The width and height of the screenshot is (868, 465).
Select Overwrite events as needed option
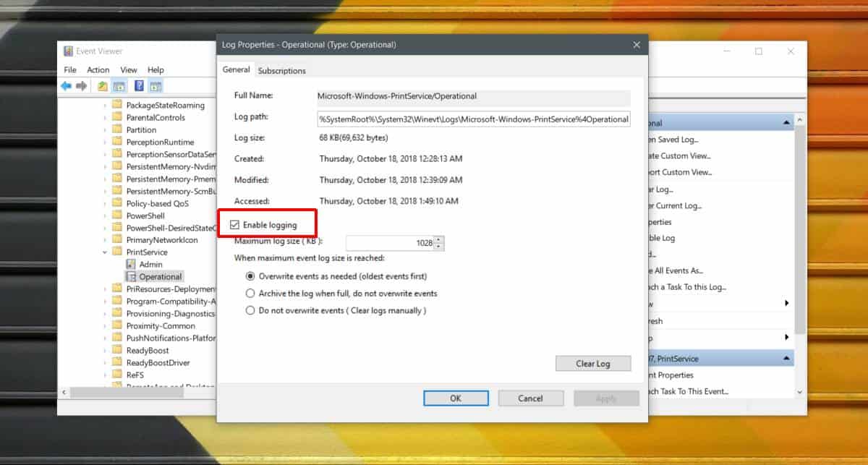(x=250, y=276)
